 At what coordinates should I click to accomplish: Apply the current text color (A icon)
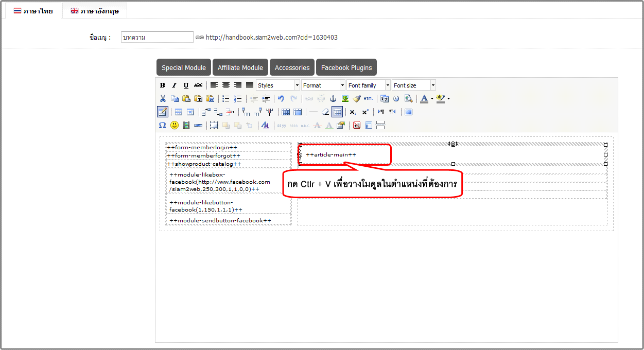pyautogui.click(x=424, y=99)
